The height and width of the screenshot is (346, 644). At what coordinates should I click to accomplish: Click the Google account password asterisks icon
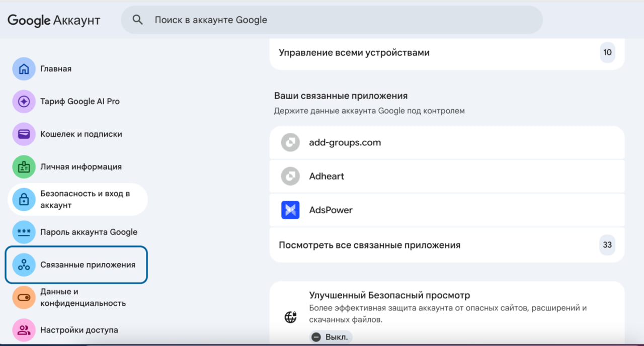(24, 232)
